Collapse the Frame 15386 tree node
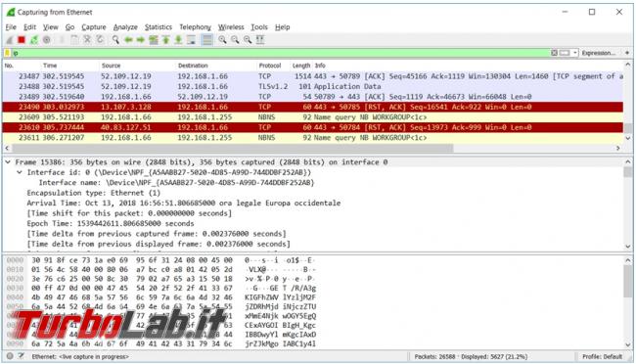Screen dimensions: 636x364 coord(8,161)
